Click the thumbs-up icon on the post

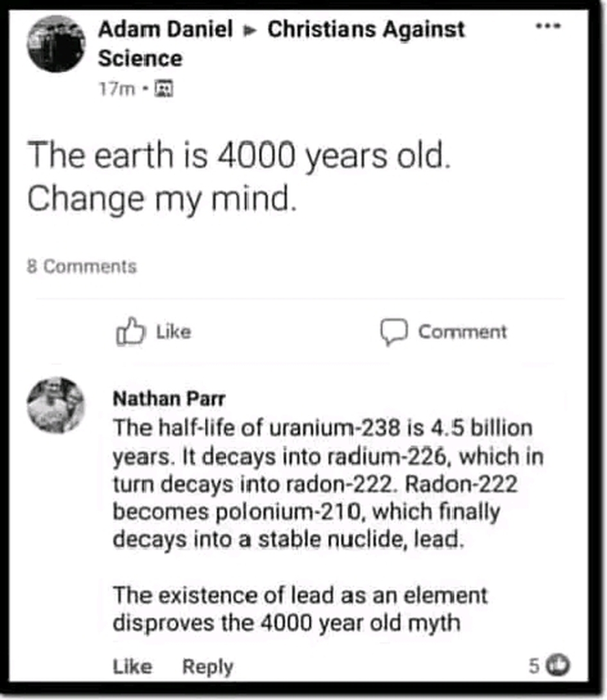coord(130,332)
